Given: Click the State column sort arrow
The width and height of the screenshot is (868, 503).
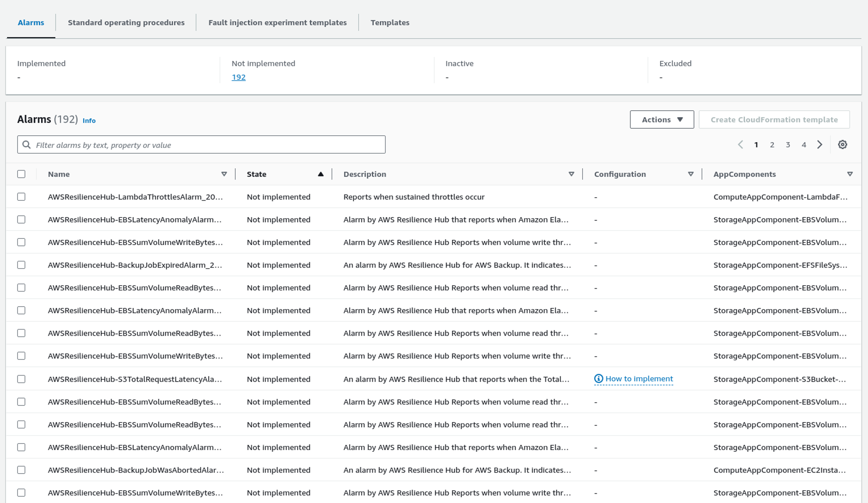Looking at the screenshot, I should point(320,174).
